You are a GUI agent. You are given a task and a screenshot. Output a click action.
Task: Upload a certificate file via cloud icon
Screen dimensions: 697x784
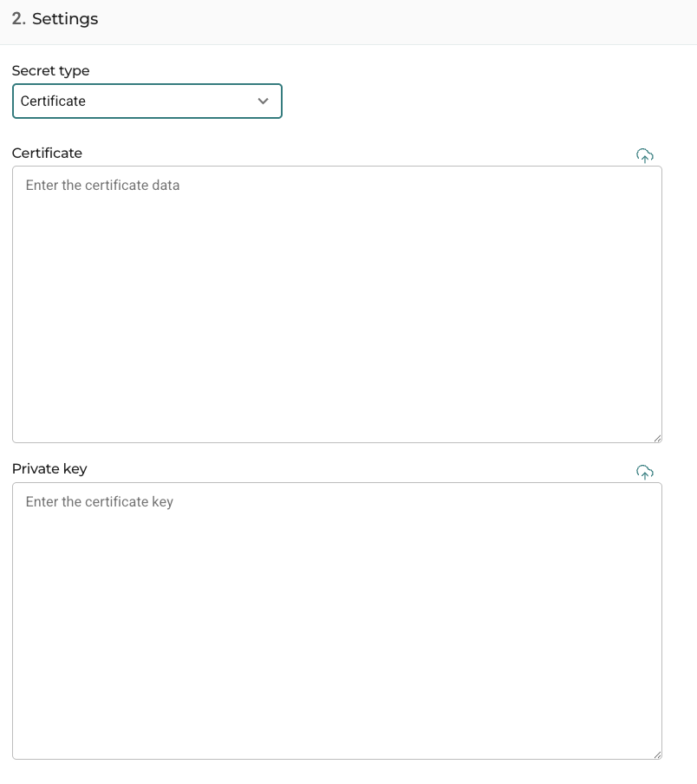tap(644, 155)
